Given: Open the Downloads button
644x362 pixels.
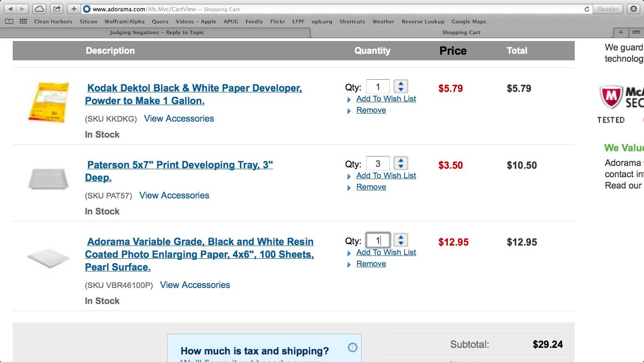Looking at the screenshot, I should 633,9.
